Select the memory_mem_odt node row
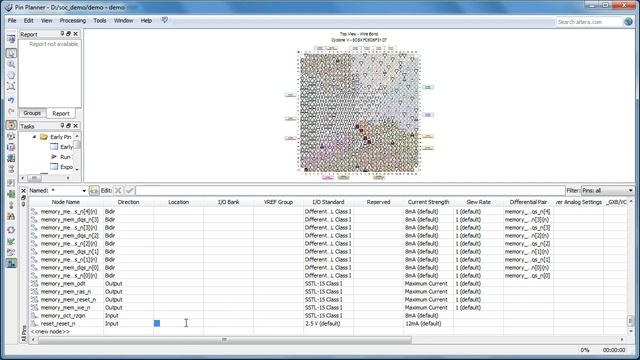The width and height of the screenshot is (640, 360). tap(63, 284)
